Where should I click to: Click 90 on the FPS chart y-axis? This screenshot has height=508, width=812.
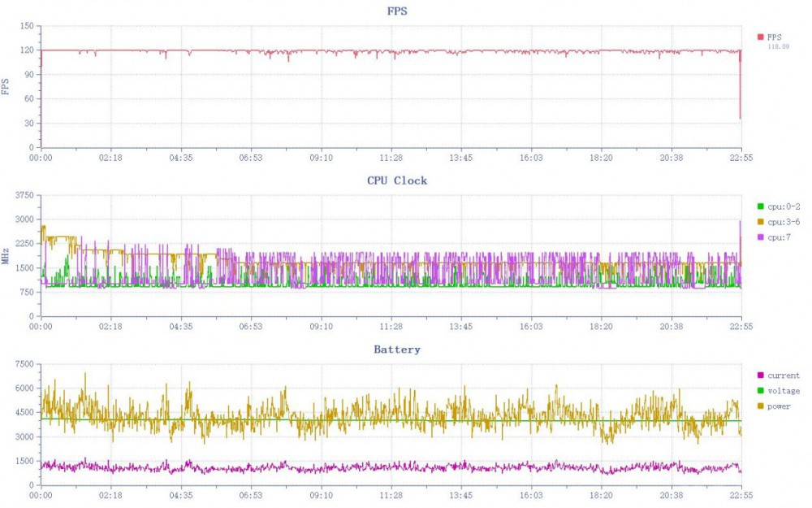(29, 75)
